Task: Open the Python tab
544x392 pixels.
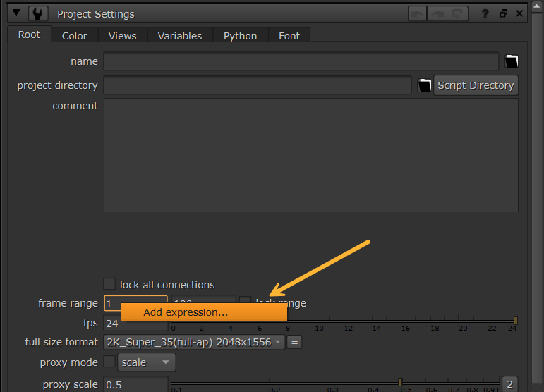Action: point(240,35)
